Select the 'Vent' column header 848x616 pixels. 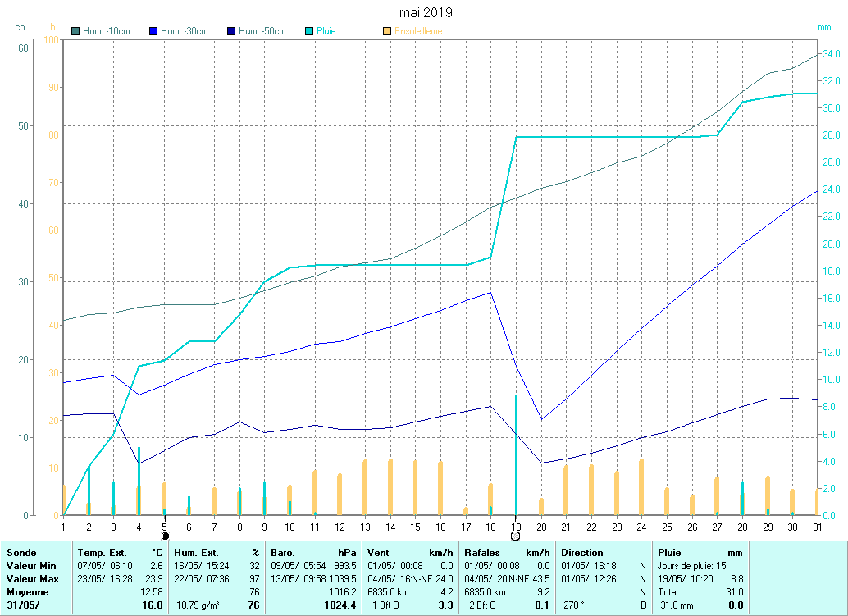coord(380,553)
